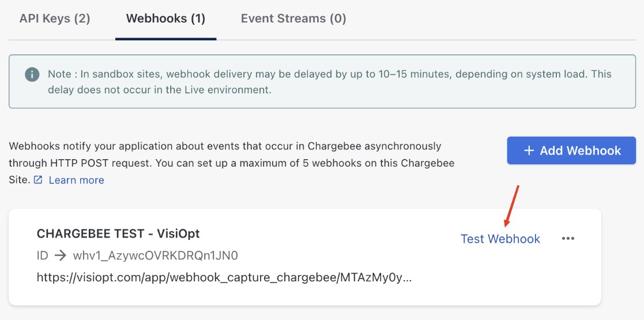Select the CHARGEBEE TEST - VisiOpt webhook title
The image size is (644, 320).
(x=118, y=234)
